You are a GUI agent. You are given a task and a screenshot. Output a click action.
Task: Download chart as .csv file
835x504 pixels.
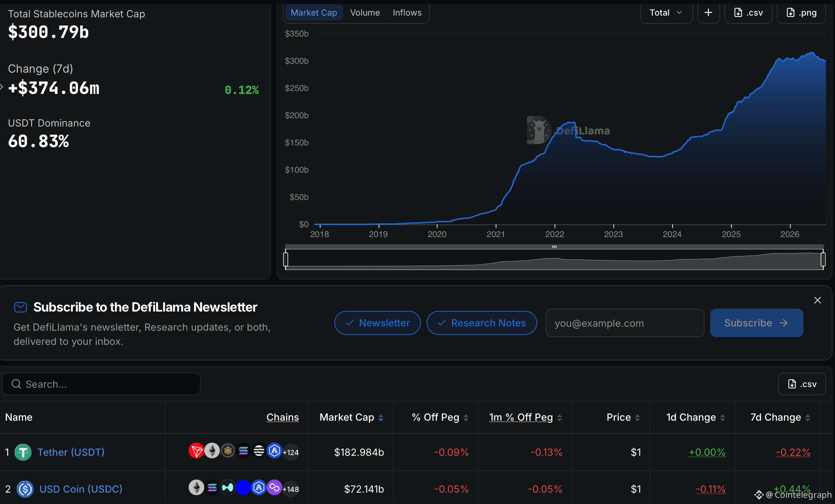pos(748,13)
